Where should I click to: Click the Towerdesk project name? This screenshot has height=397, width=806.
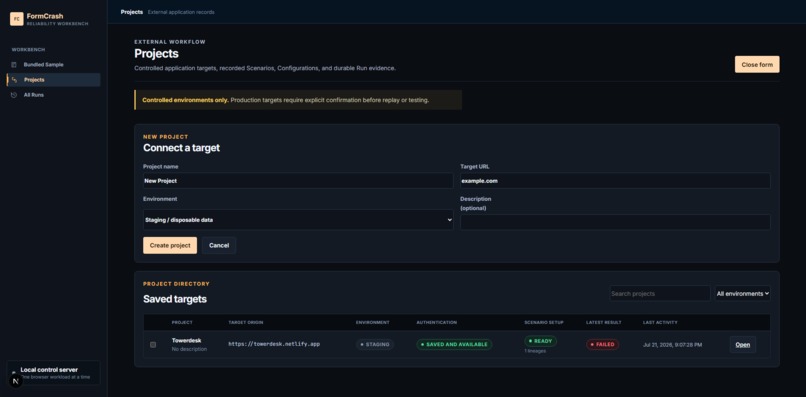tap(187, 340)
